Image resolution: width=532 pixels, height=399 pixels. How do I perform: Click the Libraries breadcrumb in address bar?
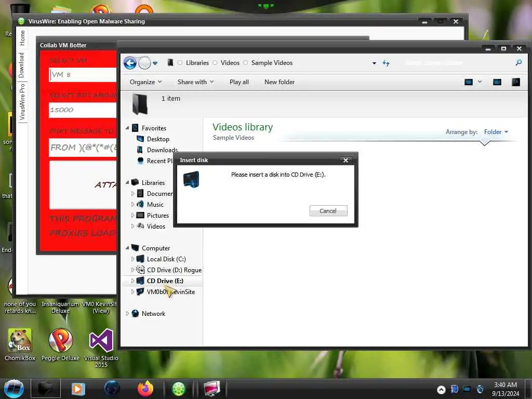point(197,63)
